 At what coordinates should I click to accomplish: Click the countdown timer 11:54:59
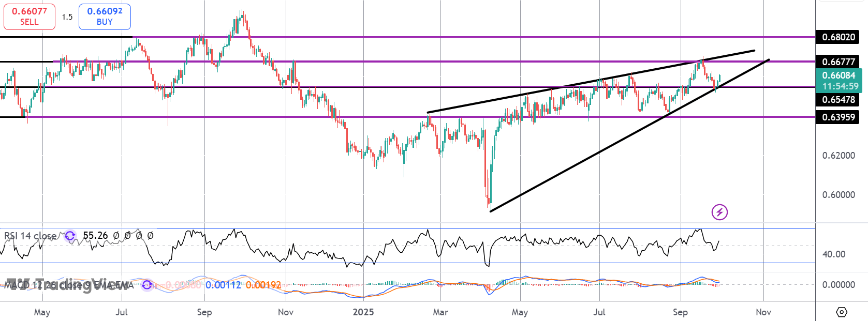[x=840, y=86]
